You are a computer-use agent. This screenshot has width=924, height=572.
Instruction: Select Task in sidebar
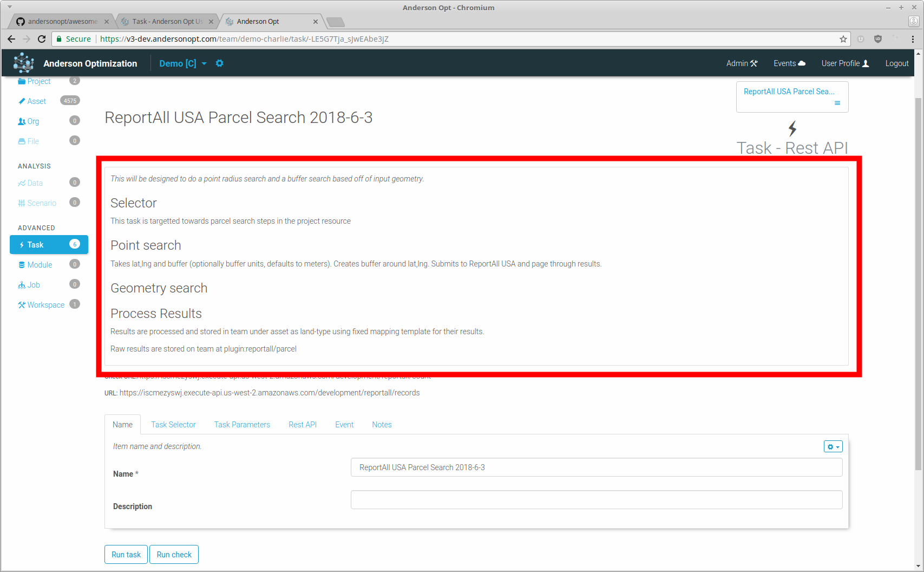tap(49, 245)
